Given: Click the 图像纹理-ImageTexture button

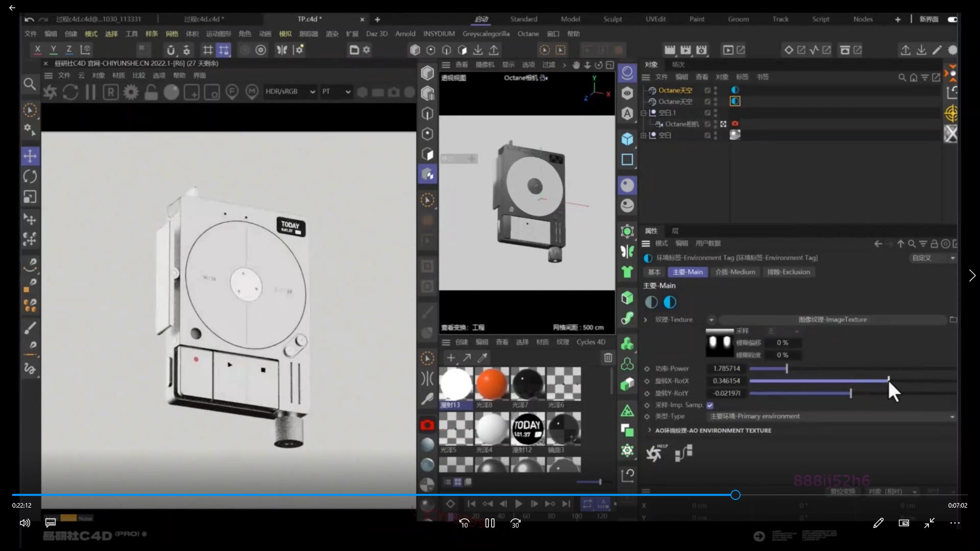Looking at the screenshot, I should click(832, 319).
